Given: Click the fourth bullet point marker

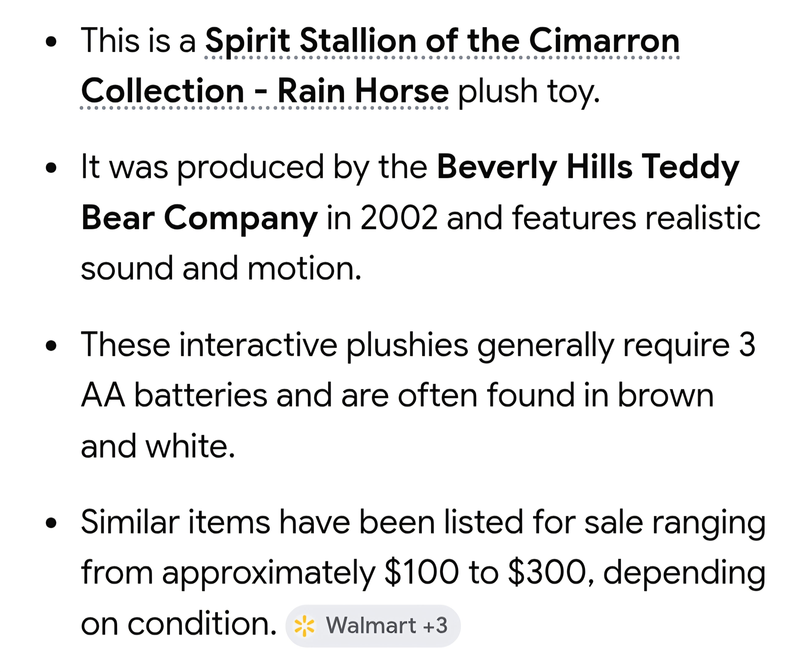Looking at the screenshot, I should point(51,523).
